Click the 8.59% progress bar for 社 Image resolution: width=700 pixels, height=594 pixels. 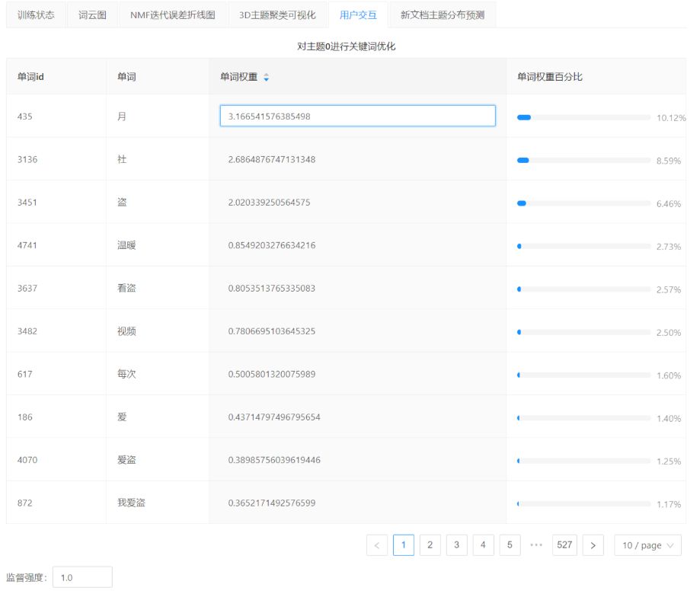[x=583, y=160]
